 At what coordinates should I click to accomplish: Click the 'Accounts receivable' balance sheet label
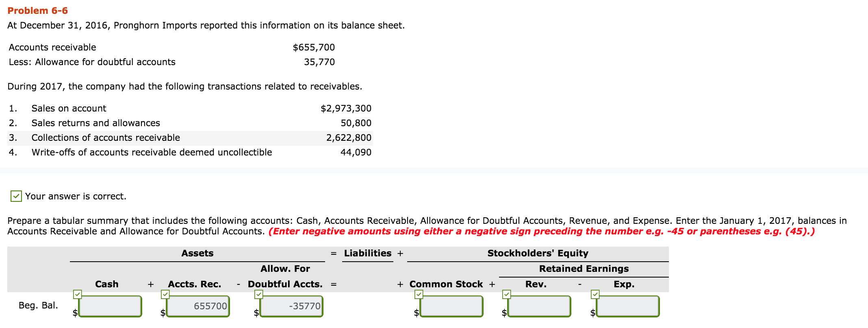tap(52, 47)
